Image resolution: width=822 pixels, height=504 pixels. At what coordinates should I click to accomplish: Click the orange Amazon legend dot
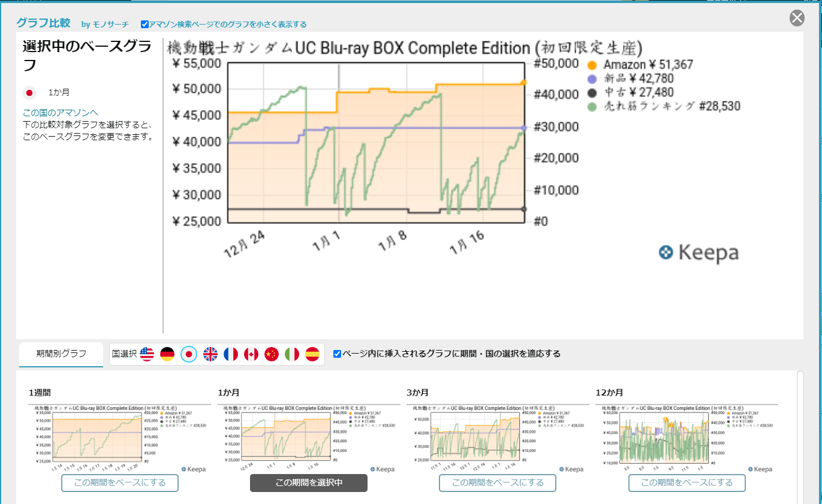[592, 65]
